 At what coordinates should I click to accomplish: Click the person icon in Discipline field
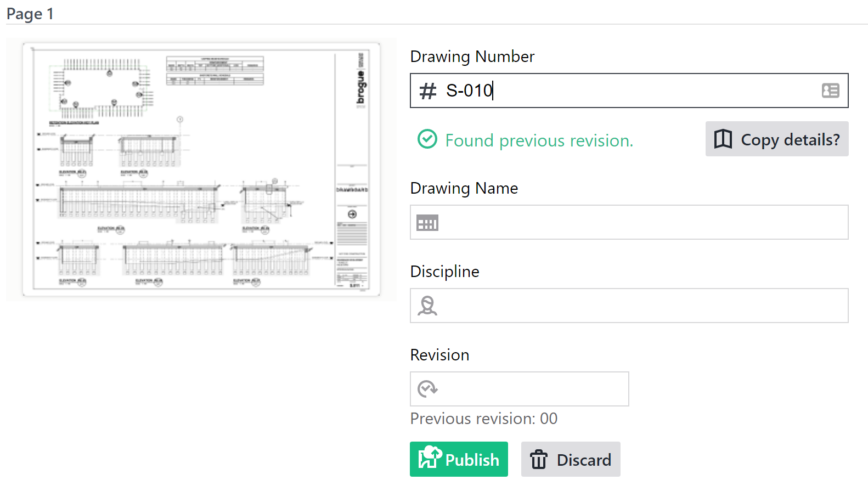(427, 306)
